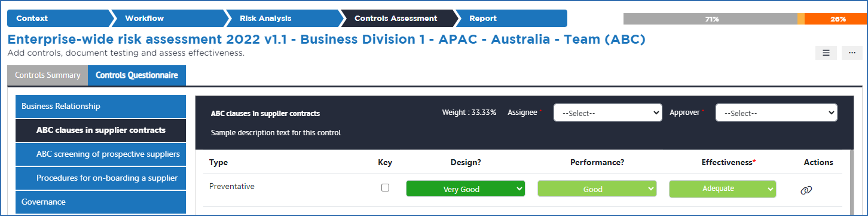Screen dimensions: 868x216
Task: Change the Design rating Very Good dropdown
Action: point(465,189)
